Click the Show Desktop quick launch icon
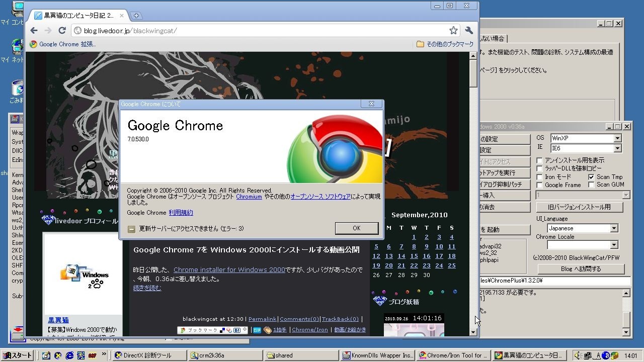Screen dimensions: 644x362 (46, 355)
